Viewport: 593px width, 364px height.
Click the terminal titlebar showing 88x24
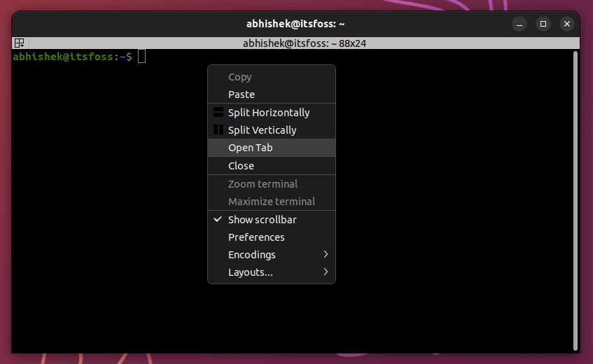305,43
